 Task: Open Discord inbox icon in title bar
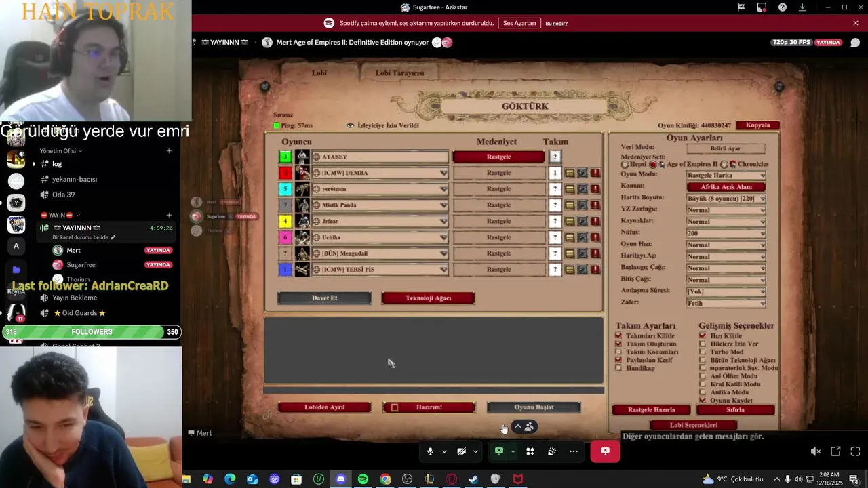point(762,7)
